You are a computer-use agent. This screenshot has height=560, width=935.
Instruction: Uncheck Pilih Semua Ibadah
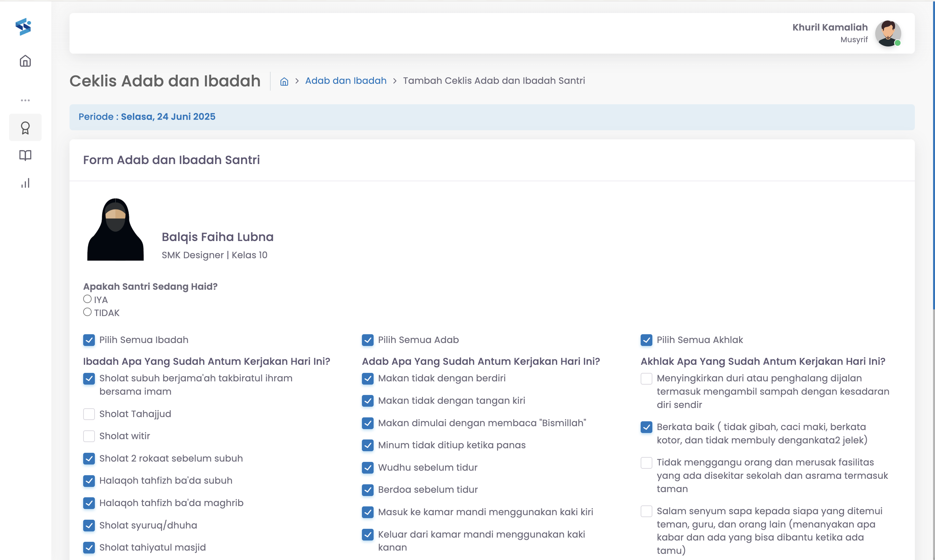click(89, 340)
